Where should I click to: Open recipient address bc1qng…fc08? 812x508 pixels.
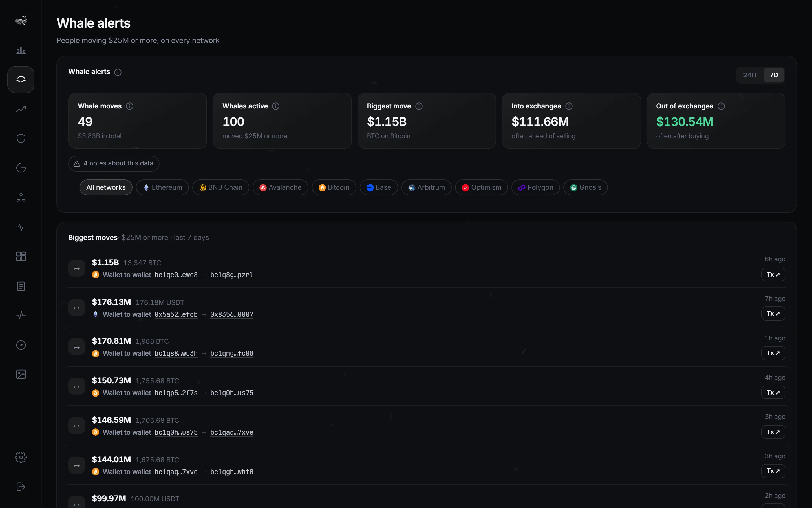232,353
